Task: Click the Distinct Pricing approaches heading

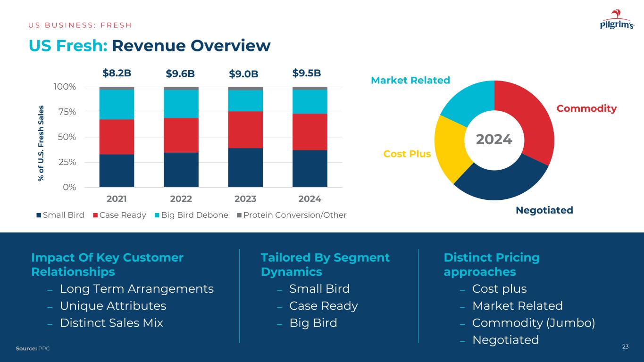Action: 491,264
